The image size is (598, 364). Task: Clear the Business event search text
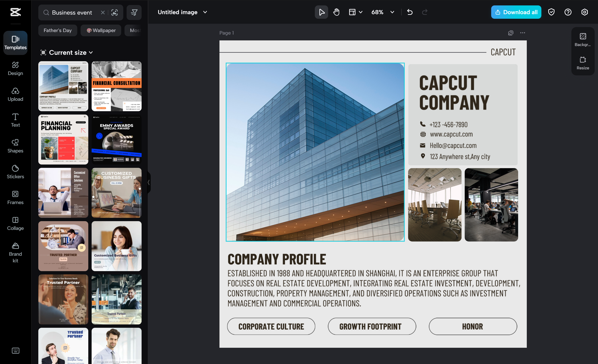coord(103,13)
